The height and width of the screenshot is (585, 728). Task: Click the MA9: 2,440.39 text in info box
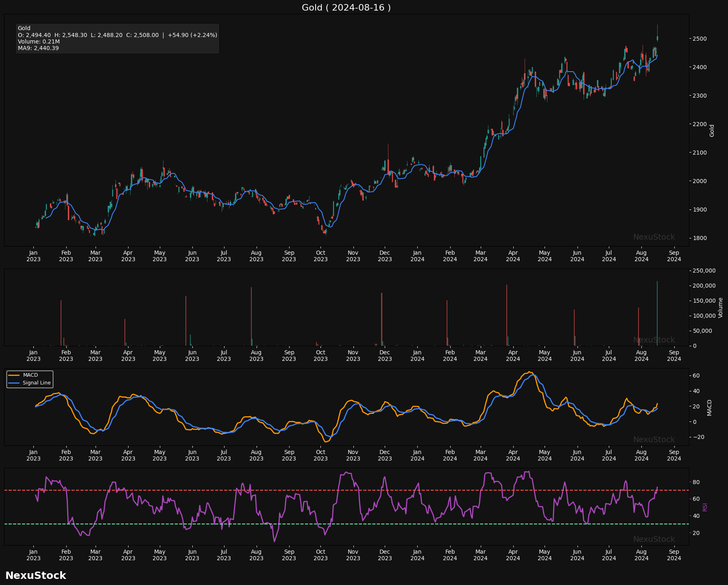pyautogui.click(x=38, y=48)
